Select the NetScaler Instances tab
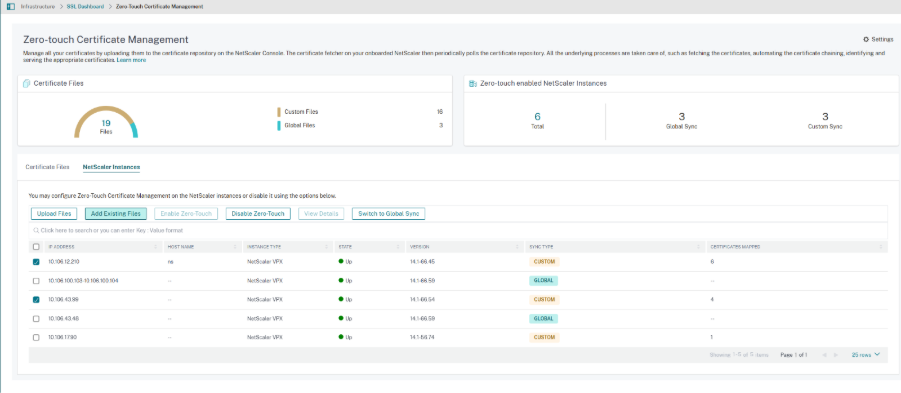 [111, 167]
